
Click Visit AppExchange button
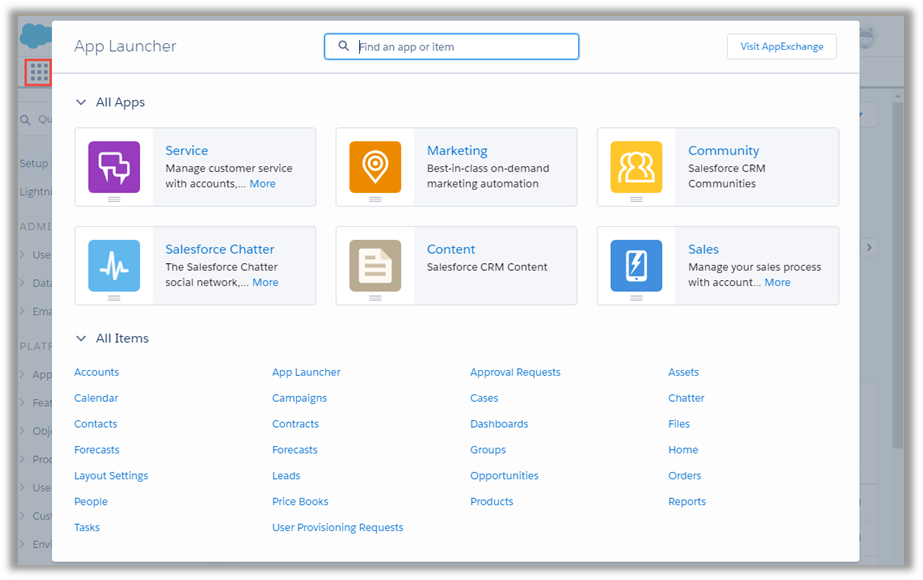tap(781, 47)
